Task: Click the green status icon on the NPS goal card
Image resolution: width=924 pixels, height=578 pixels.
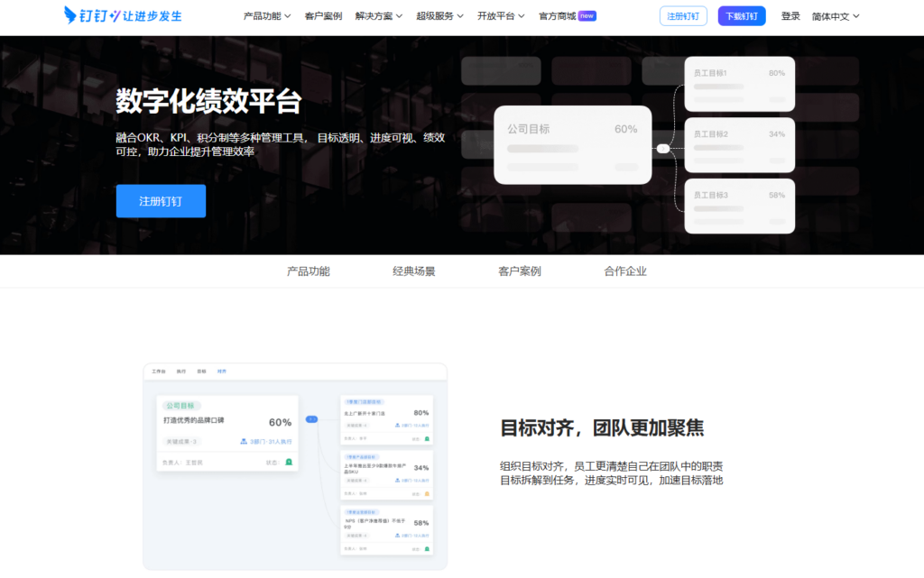Action: (x=427, y=548)
